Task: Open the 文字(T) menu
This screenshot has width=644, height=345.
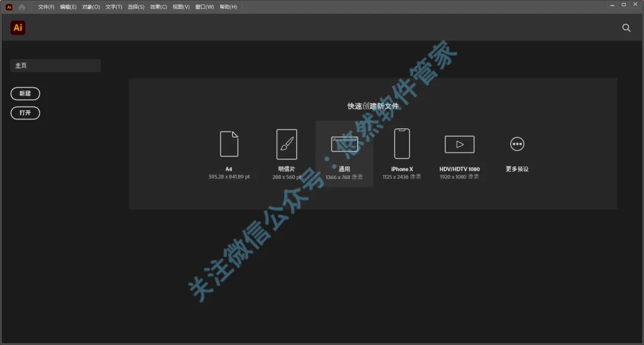Action: pos(114,7)
